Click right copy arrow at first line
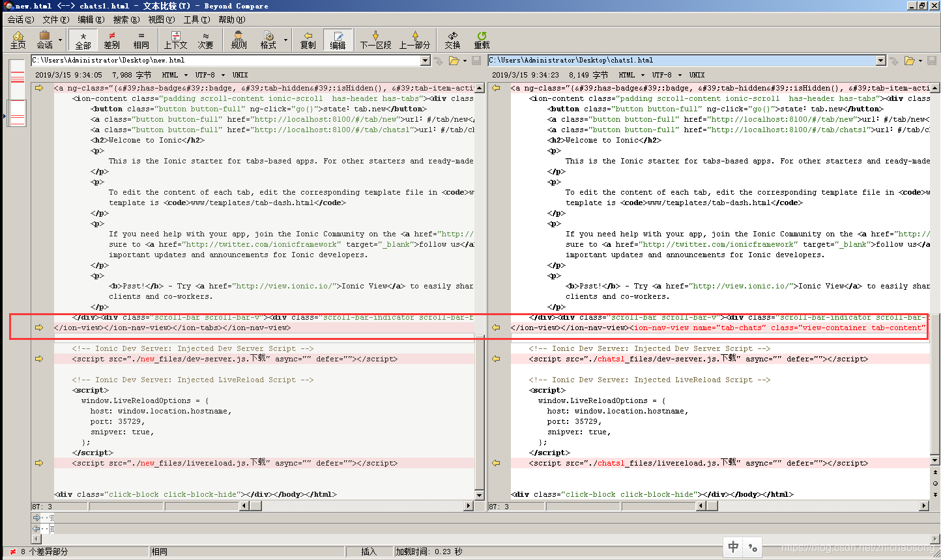This screenshot has width=941, height=560. click(x=496, y=88)
